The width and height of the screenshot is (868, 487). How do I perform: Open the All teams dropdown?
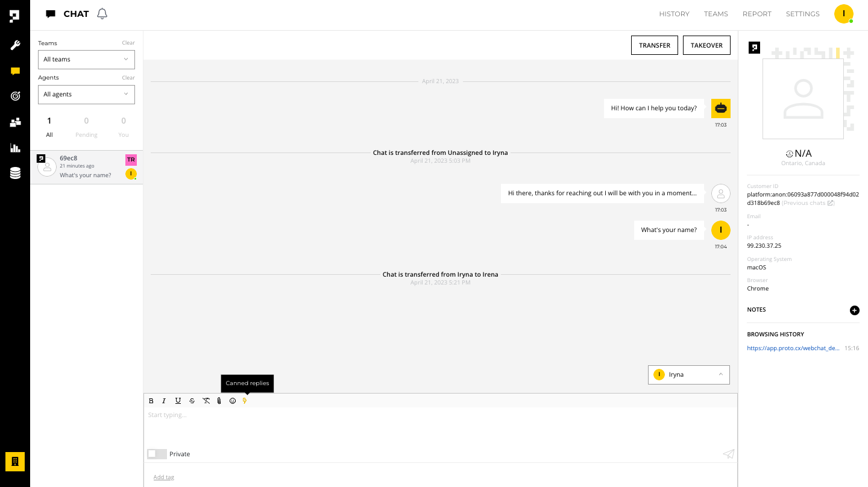(86, 59)
